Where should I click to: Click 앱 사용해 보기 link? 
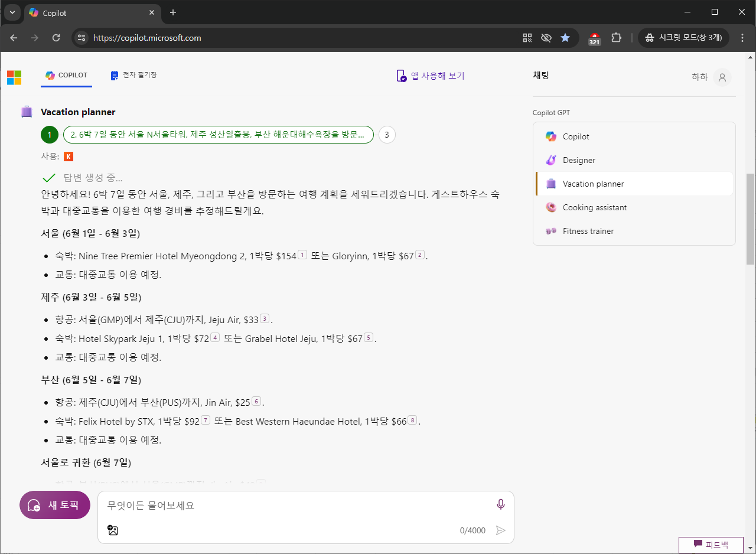tap(430, 76)
